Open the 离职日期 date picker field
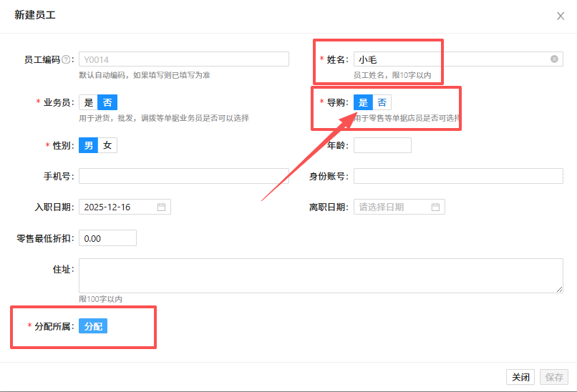This screenshot has width=577, height=392. tap(392, 207)
